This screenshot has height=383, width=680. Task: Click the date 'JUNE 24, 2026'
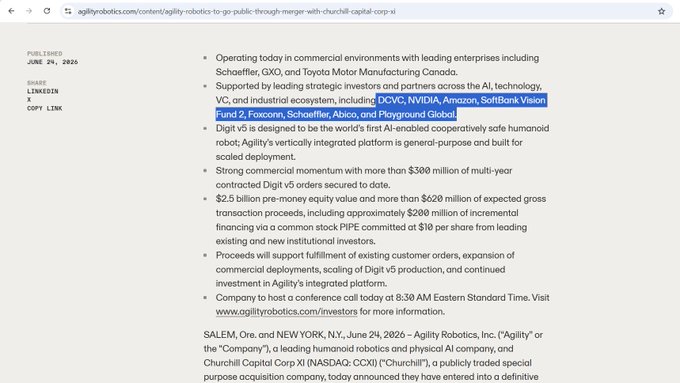click(52, 62)
